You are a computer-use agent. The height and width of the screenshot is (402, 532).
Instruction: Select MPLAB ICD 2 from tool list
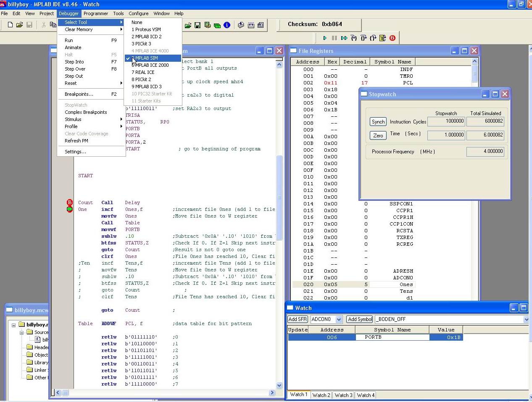point(153,37)
